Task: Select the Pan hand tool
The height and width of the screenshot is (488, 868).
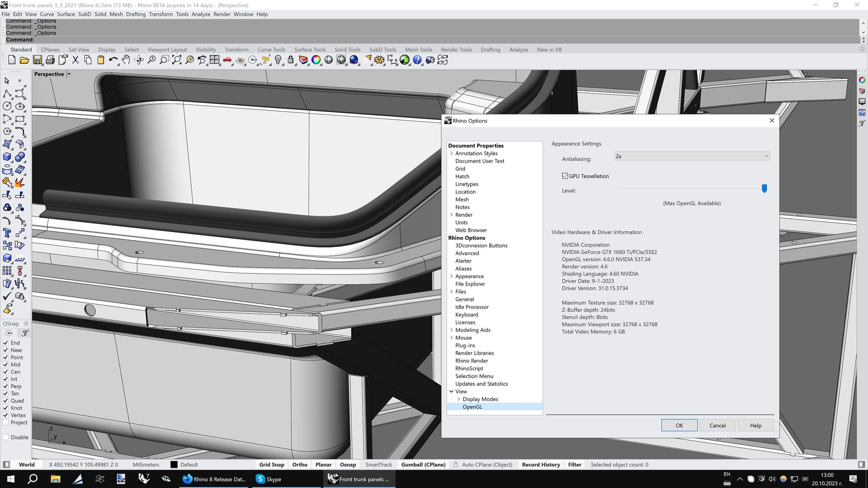Action: [x=126, y=60]
